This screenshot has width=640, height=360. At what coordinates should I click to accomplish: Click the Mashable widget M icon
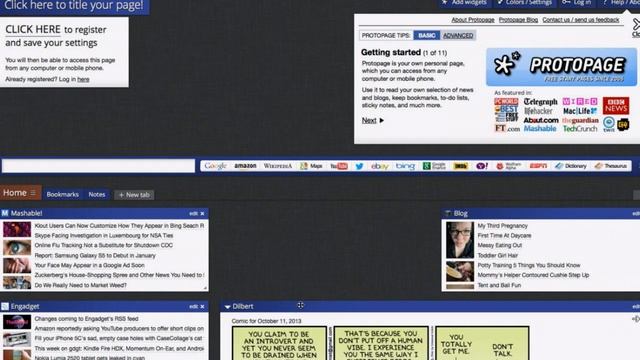[5, 213]
